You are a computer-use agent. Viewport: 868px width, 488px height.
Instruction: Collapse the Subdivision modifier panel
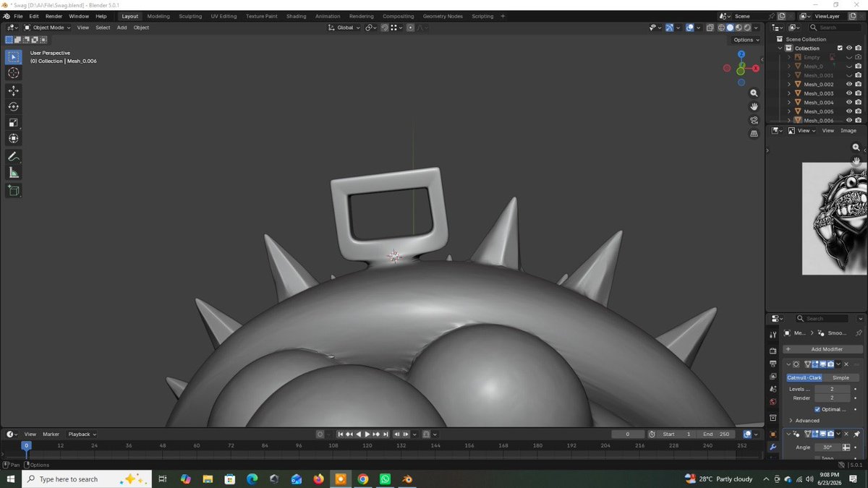click(788, 364)
